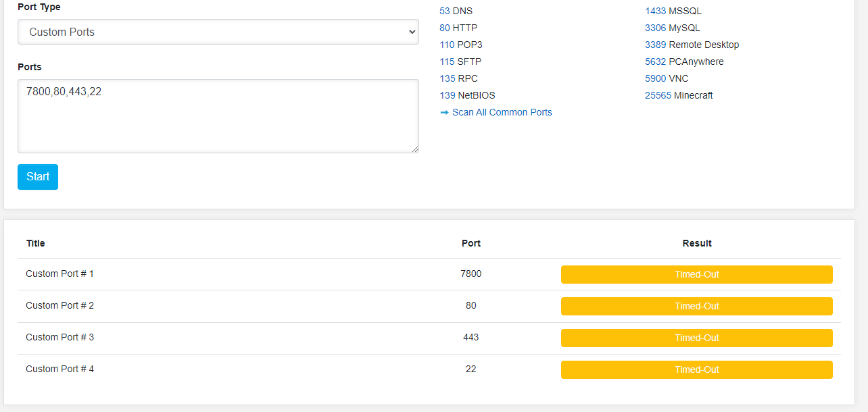Pick port 135 RPC link
Screen dimensions: 868x412
447,78
